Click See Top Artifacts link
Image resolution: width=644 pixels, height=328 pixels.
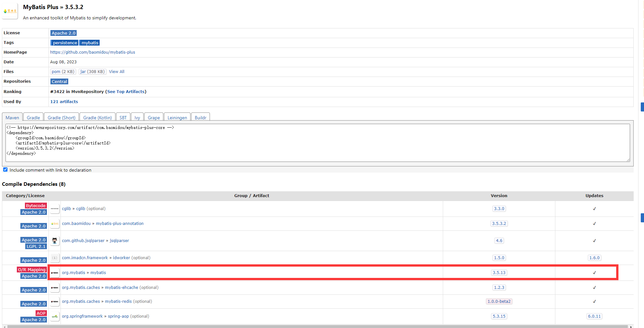126,91
